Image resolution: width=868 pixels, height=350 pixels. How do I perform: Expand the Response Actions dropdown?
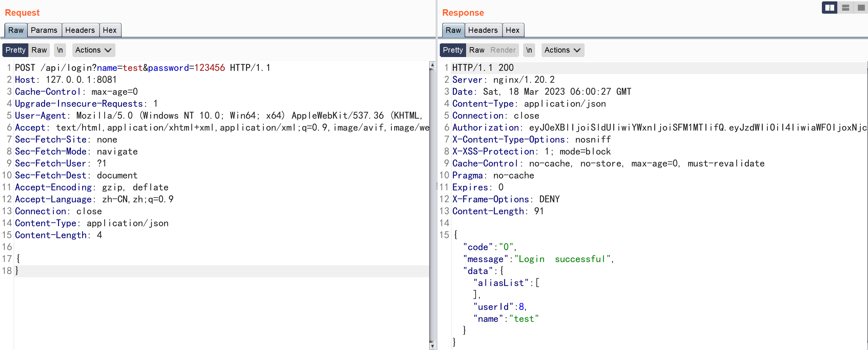[x=563, y=50]
